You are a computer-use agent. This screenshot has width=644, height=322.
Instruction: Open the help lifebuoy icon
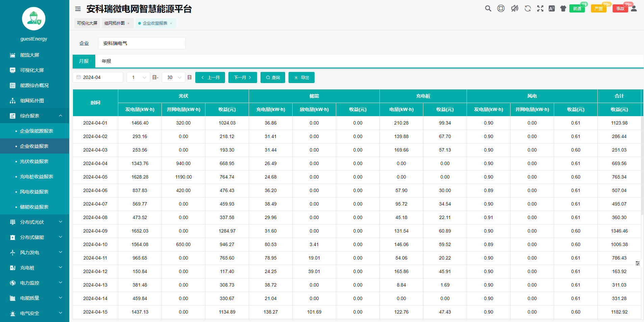501,8
